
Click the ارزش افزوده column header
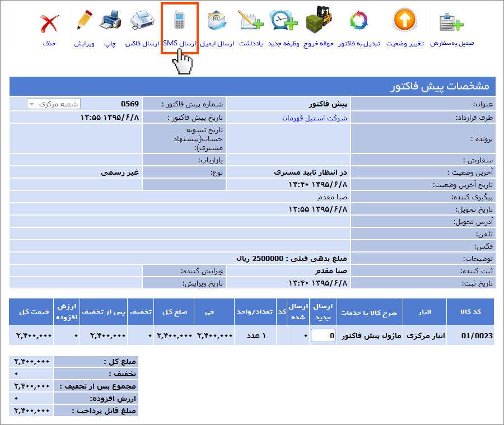(67, 312)
